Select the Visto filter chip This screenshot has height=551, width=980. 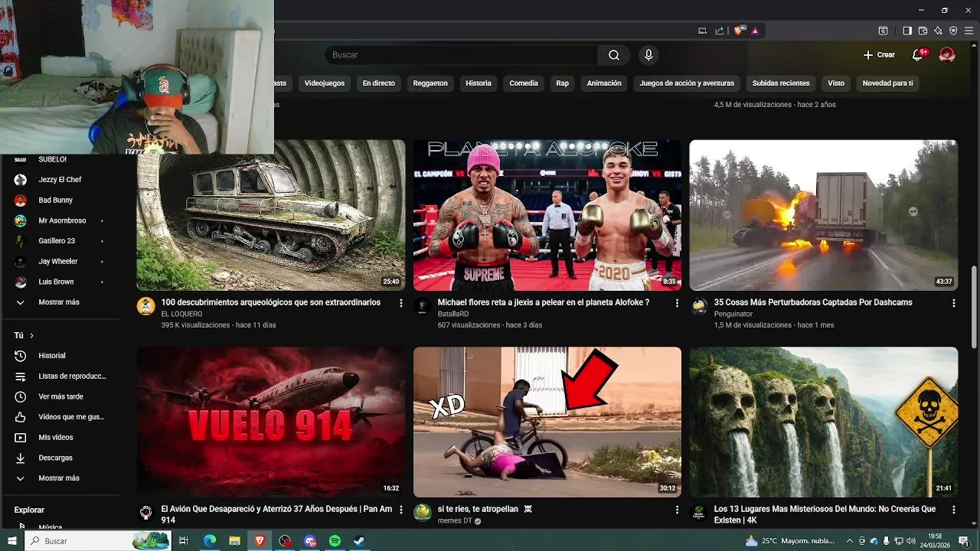(x=836, y=83)
